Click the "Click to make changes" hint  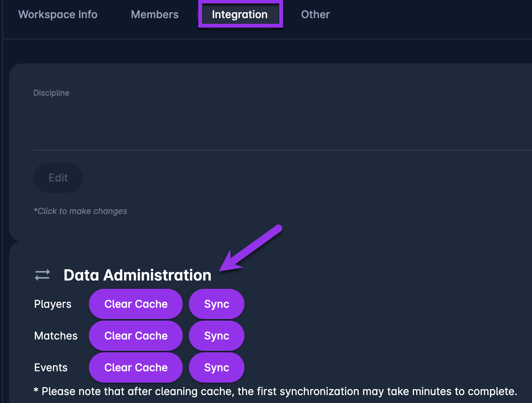coord(81,211)
